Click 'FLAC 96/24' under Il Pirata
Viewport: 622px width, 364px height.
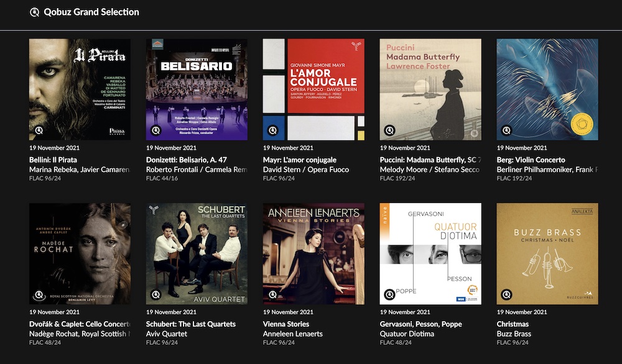coord(45,179)
